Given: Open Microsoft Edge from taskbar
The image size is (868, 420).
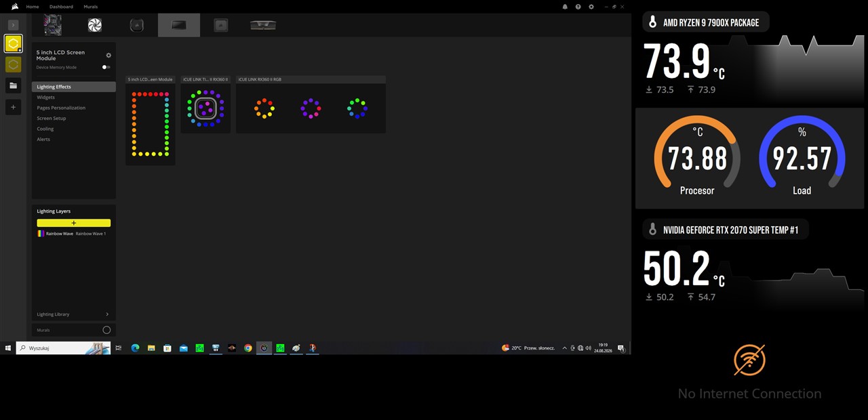Looking at the screenshot, I should 135,348.
